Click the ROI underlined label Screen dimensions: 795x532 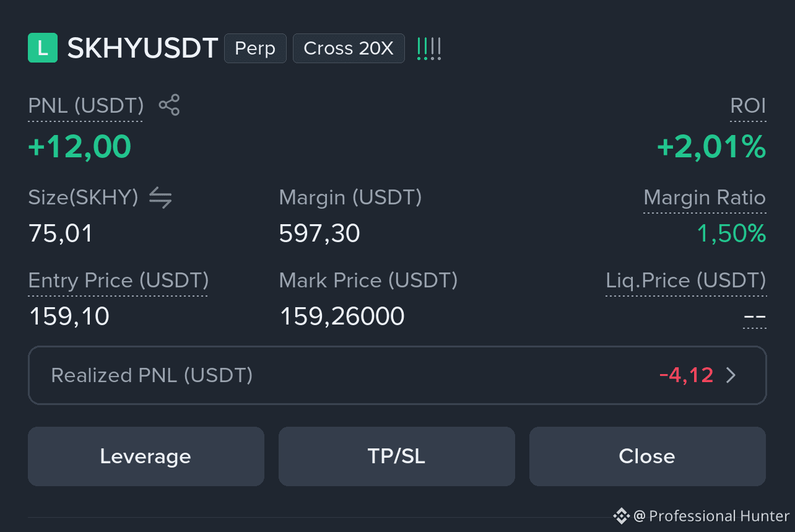click(748, 107)
